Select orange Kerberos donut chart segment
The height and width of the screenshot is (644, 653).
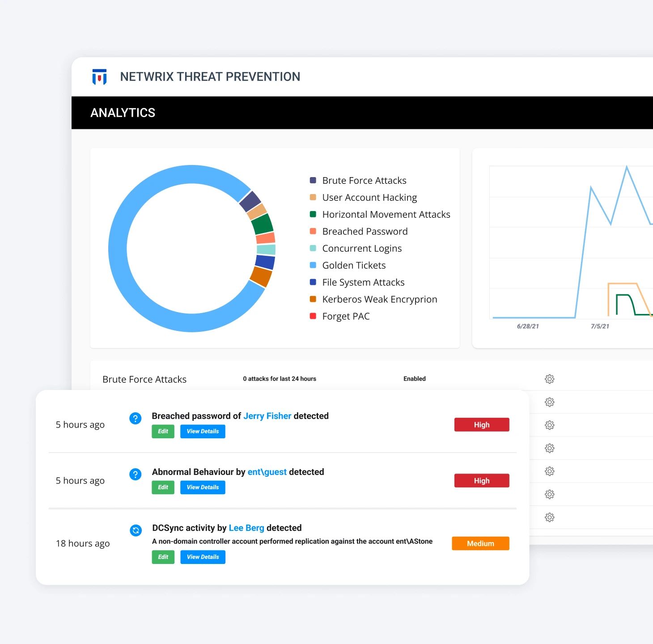(x=261, y=277)
